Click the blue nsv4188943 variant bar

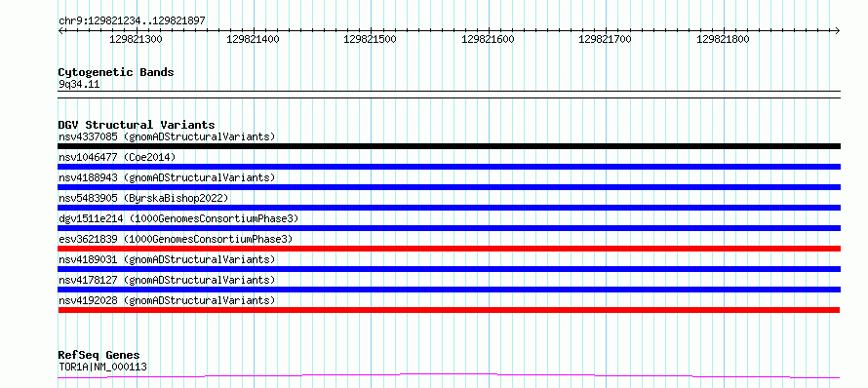(449, 187)
